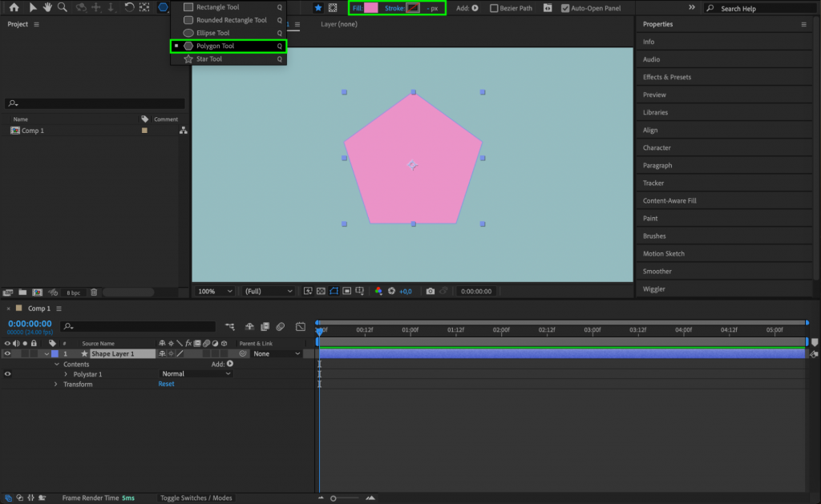Viewport: 821px width, 504px height.
Task: Click the pink Fill color swatch
Action: click(372, 7)
